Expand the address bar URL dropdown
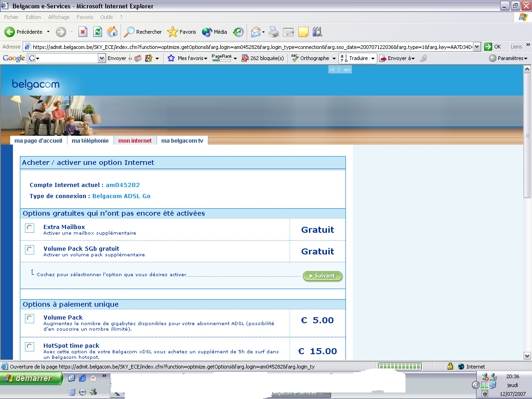This screenshot has width=532, height=399. (x=477, y=47)
